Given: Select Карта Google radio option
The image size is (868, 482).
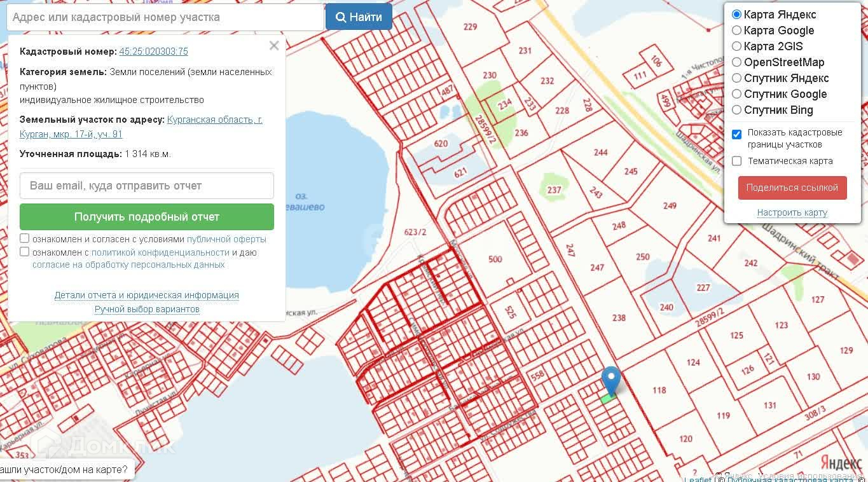Looking at the screenshot, I should 736,31.
